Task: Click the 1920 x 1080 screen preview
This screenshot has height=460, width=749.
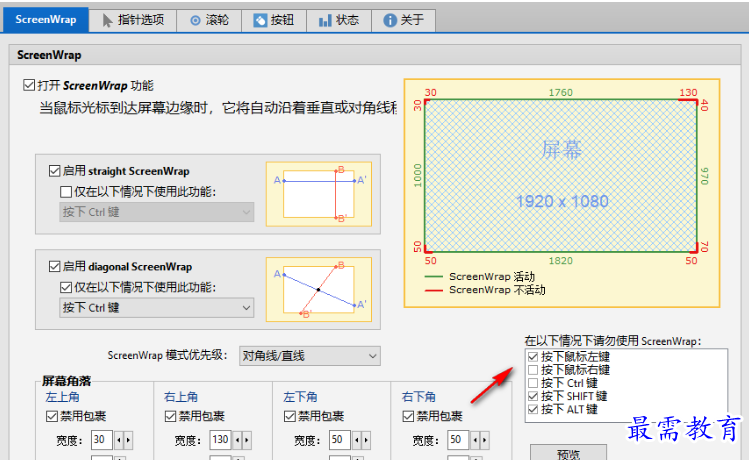Action: (561, 176)
